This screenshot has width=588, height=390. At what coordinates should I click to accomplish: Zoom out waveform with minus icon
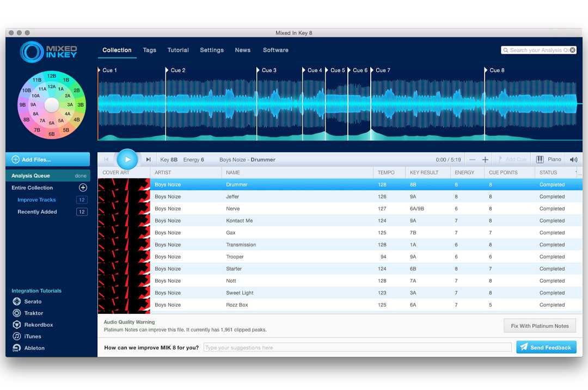[472, 159]
